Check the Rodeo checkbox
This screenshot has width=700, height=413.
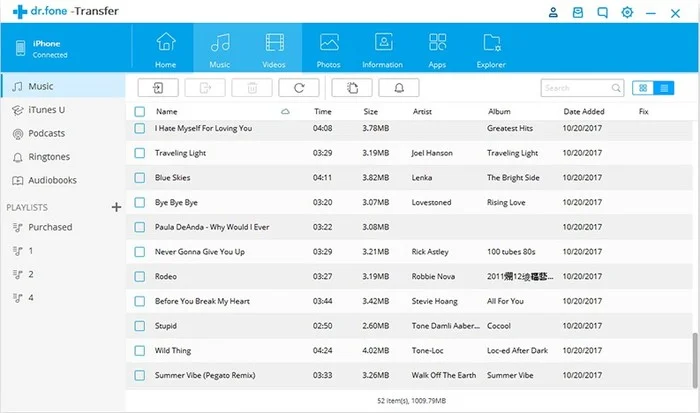[140, 276]
